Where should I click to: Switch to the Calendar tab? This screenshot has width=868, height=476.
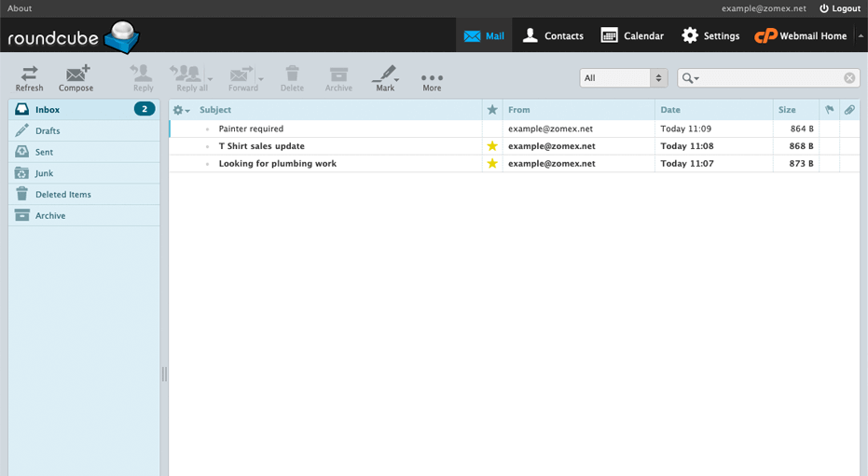[x=632, y=36]
